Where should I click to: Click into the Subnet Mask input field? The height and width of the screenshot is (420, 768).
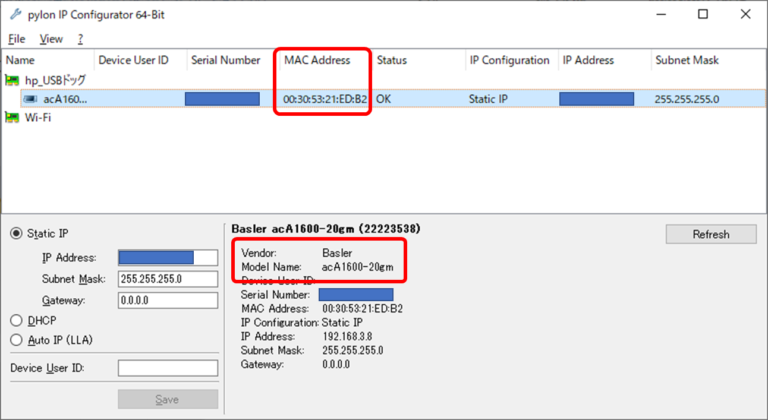click(x=167, y=279)
